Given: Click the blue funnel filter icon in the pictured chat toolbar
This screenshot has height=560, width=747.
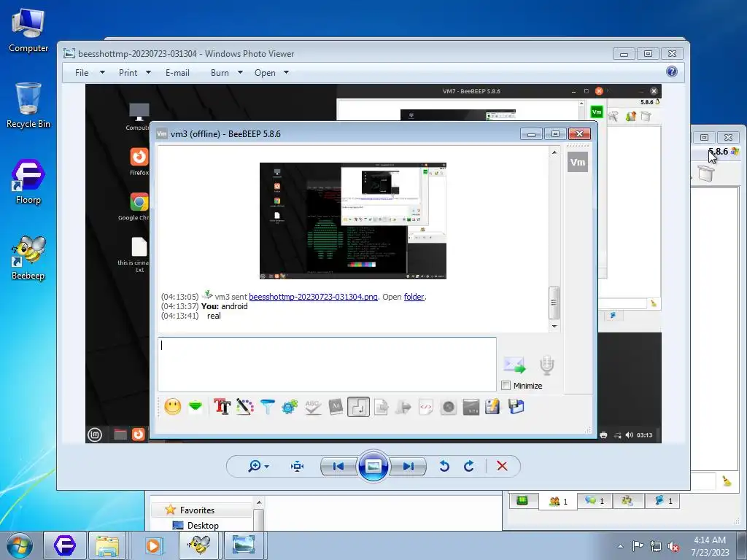Looking at the screenshot, I should click(267, 407).
